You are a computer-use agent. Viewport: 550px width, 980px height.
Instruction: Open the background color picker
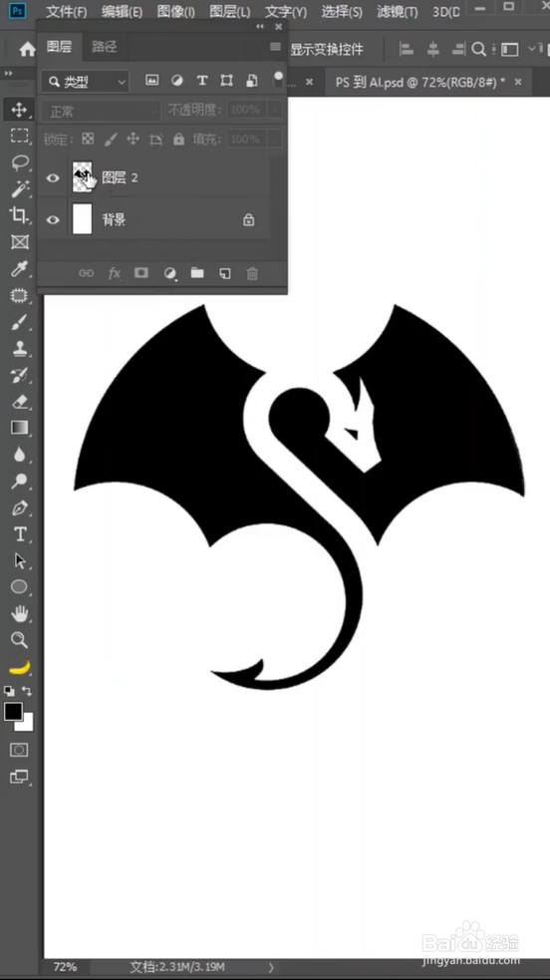coord(27,724)
